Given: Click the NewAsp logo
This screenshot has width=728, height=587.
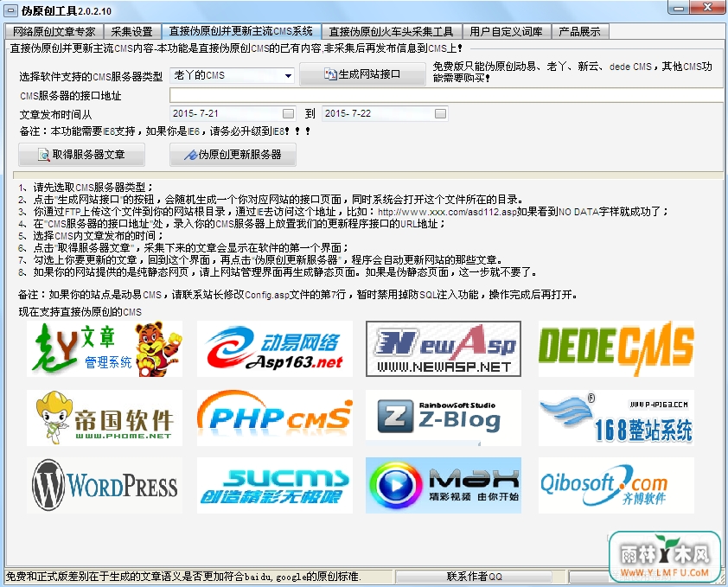Looking at the screenshot, I should (444, 348).
